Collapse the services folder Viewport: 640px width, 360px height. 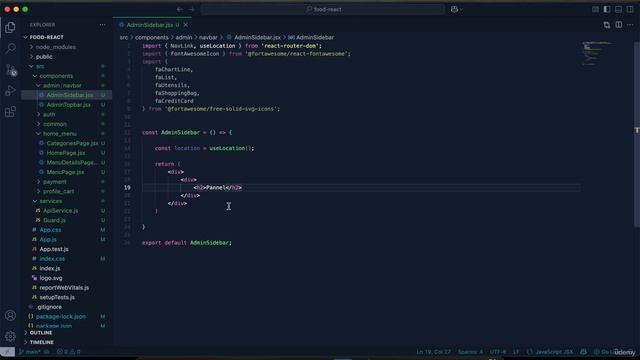[67, 201]
